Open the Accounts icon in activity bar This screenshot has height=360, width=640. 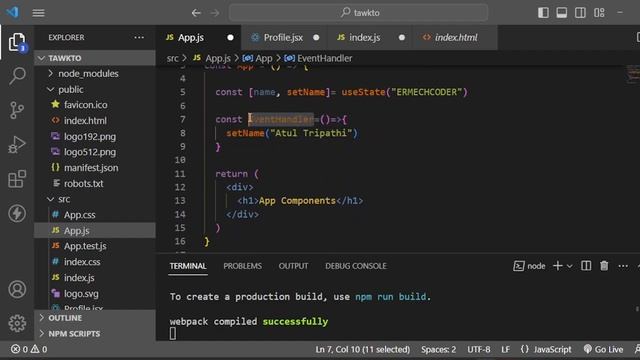[17, 289]
